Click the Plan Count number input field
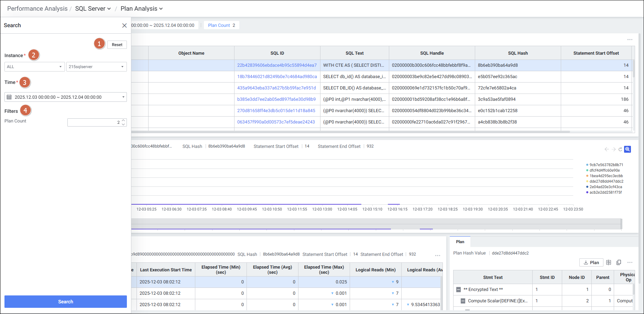 (x=94, y=122)
